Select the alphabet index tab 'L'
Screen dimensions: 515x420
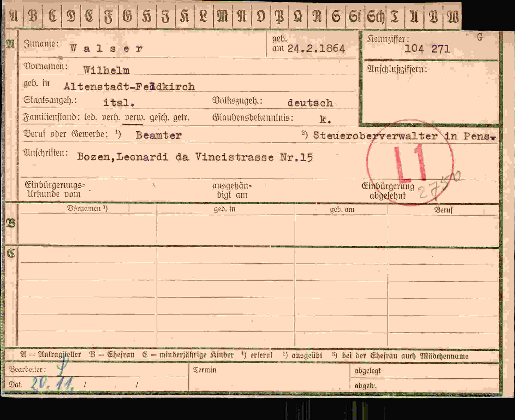[204, 16]
